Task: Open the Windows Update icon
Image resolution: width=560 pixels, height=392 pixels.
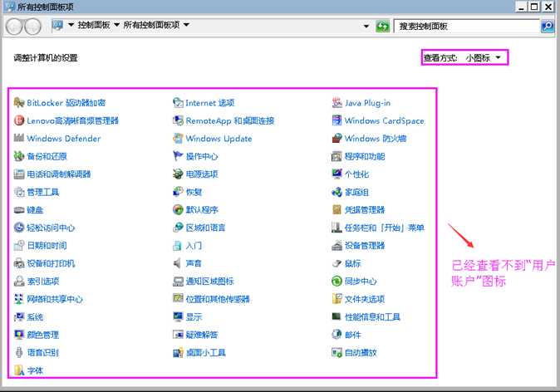Action: click(178, 139)
